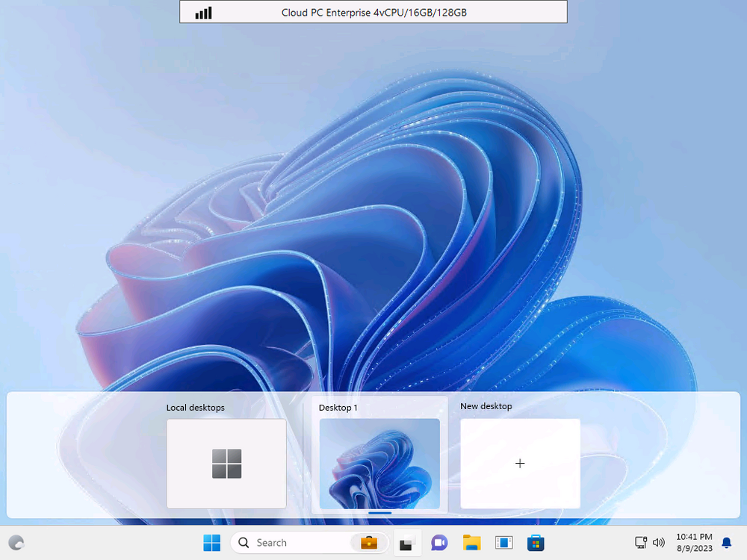The width and height of the screenshot is (747, 560).
Task: Launch the Teams Chat taskbar icon
Action: point(439,542)
